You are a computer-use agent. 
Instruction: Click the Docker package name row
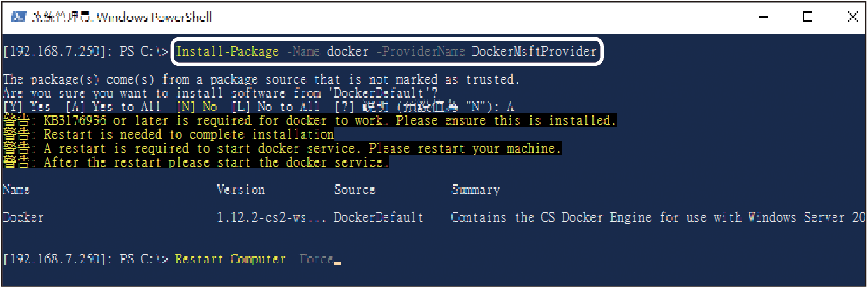(x=434, y=218)
